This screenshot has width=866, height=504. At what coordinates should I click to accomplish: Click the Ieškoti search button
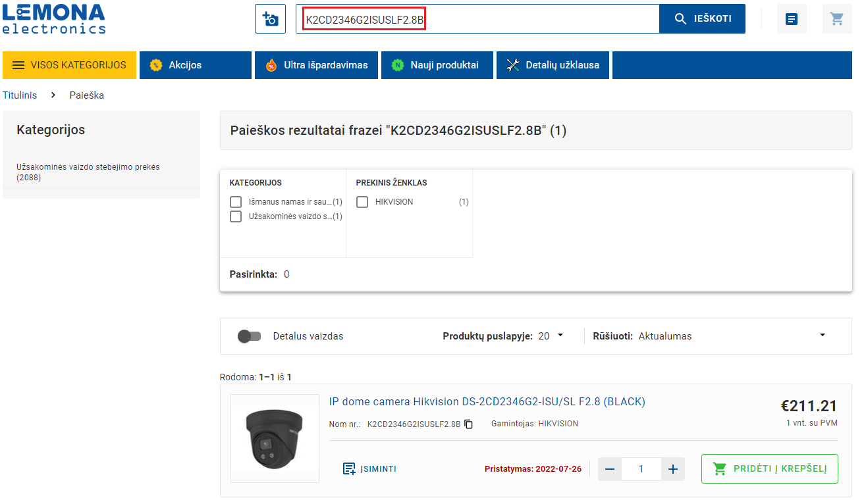click(x=702, y=18)
